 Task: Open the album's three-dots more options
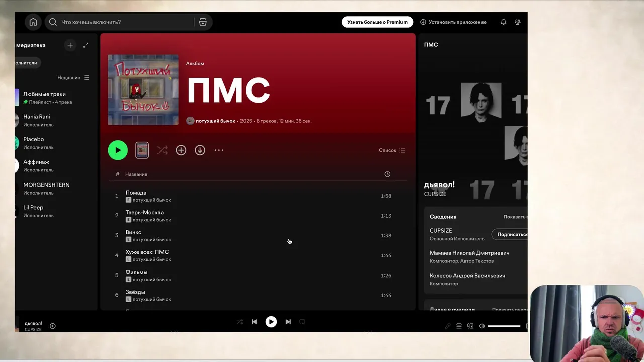click(219, 150)
